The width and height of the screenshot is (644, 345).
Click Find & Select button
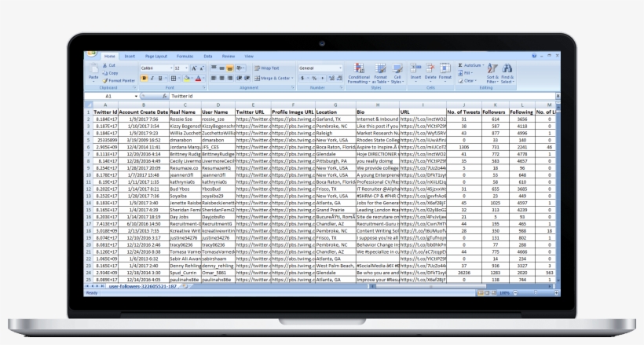(x=507, y=74)
